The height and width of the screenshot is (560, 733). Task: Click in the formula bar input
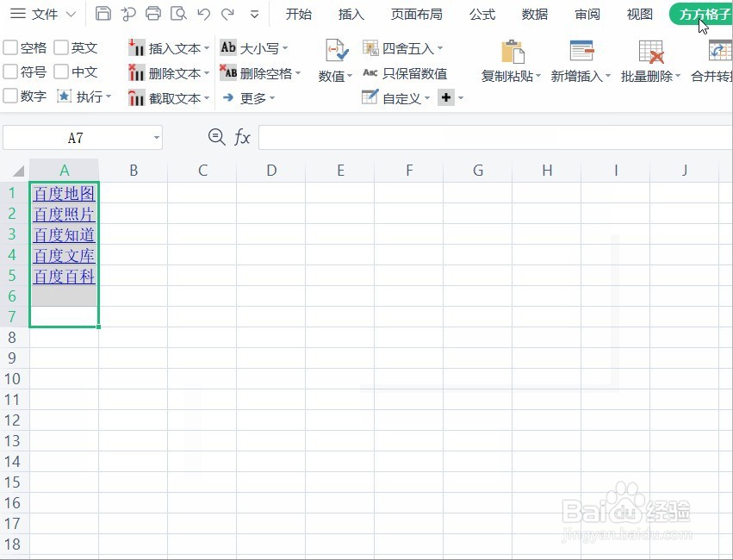click(x=495, y=138)
